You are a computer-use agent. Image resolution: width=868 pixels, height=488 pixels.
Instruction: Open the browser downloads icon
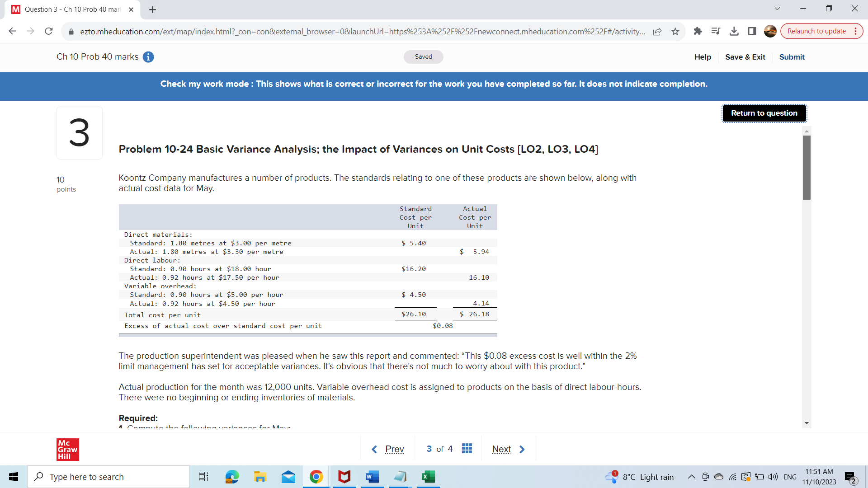pyautogui.click(x=734, y=31)
